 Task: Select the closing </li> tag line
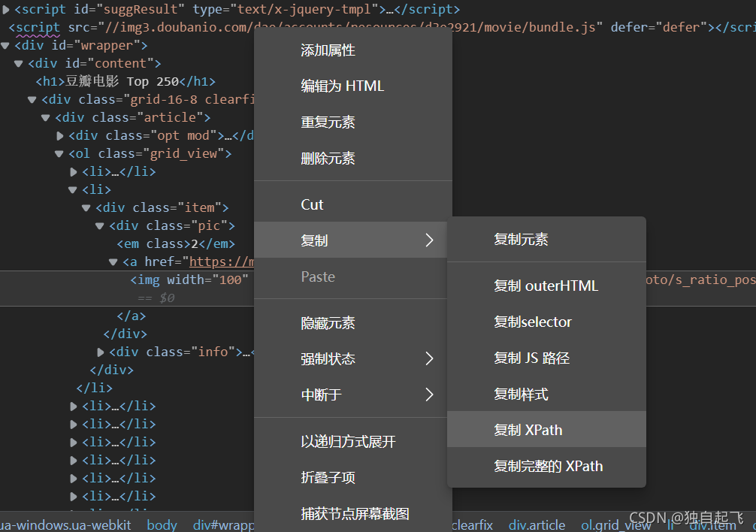coord(95,388)
